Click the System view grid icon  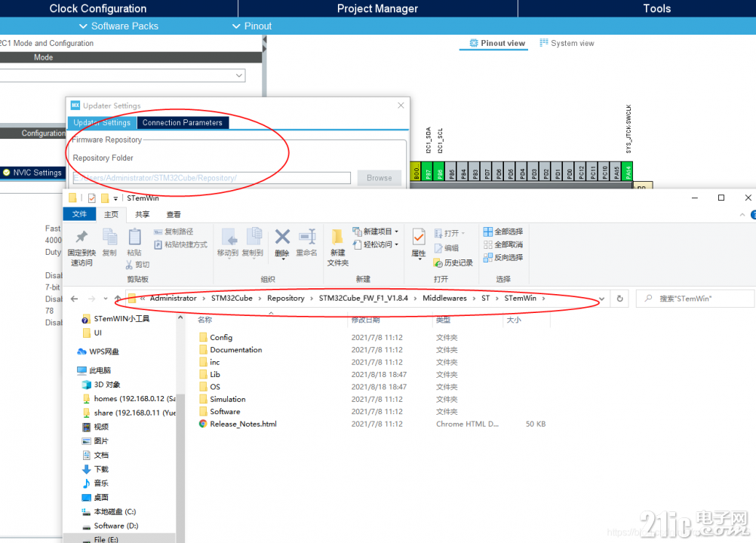pyautogui.click(x=544, y=43)
